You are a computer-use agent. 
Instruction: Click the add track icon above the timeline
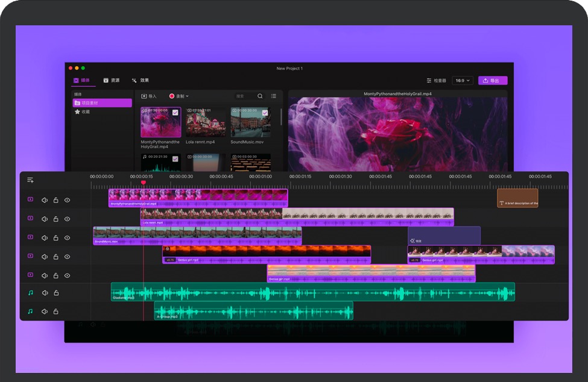click(30, 180)
